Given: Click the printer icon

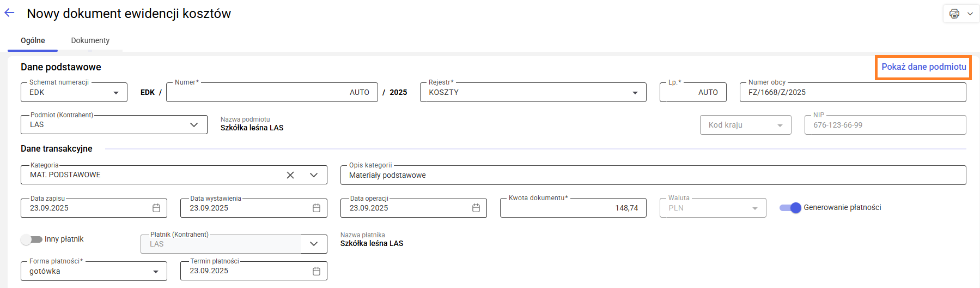Looking at the screenshot, I should [954, 14].
